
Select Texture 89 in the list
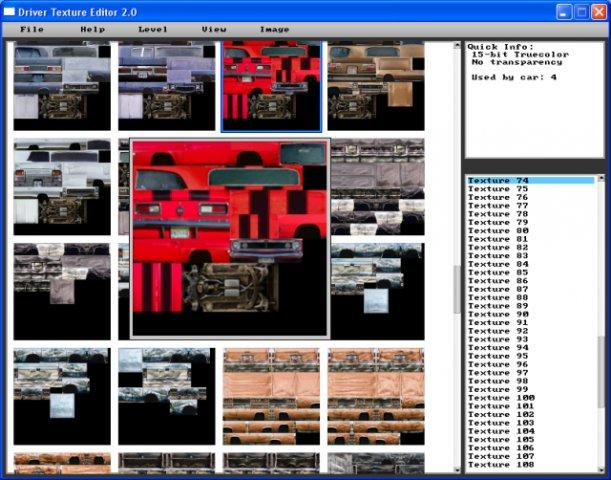pyautogui.click(x=531, y=306)
